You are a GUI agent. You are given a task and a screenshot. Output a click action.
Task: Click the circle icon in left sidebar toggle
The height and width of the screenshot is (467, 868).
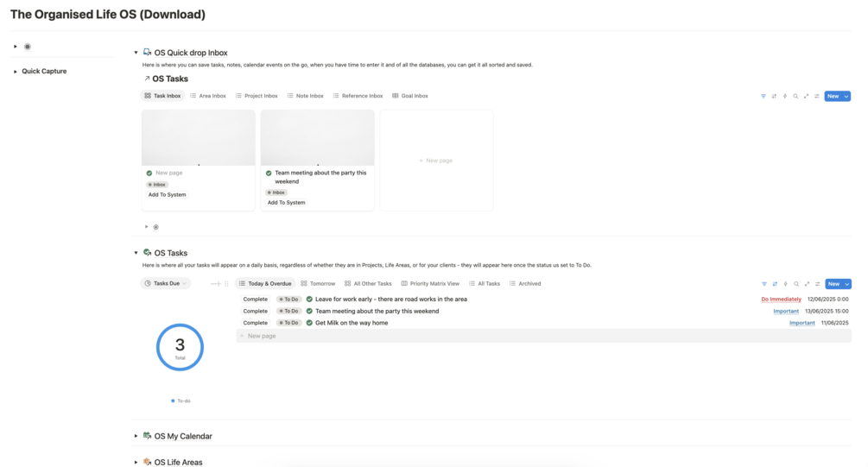tap(27, 47)
